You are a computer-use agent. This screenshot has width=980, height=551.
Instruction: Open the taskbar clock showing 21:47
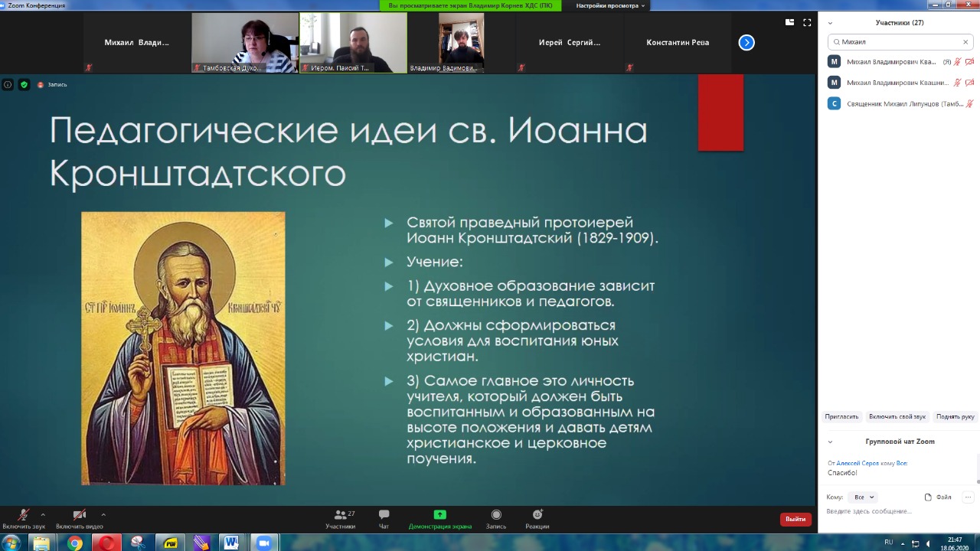954,543
